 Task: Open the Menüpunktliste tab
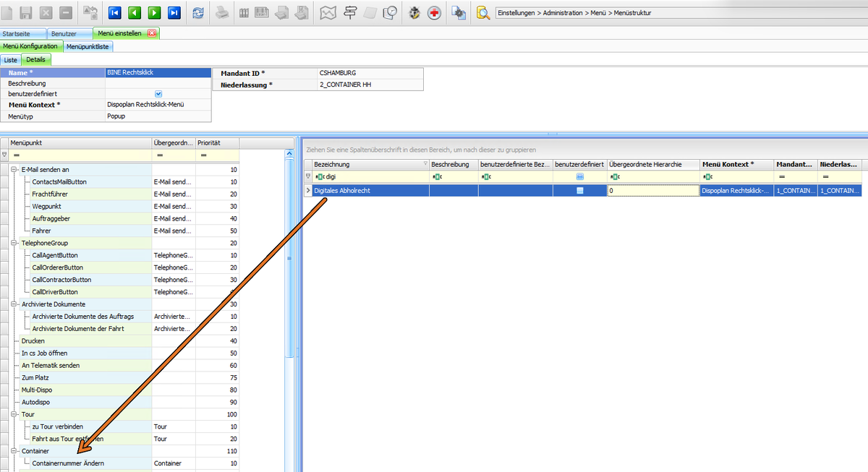88,46
